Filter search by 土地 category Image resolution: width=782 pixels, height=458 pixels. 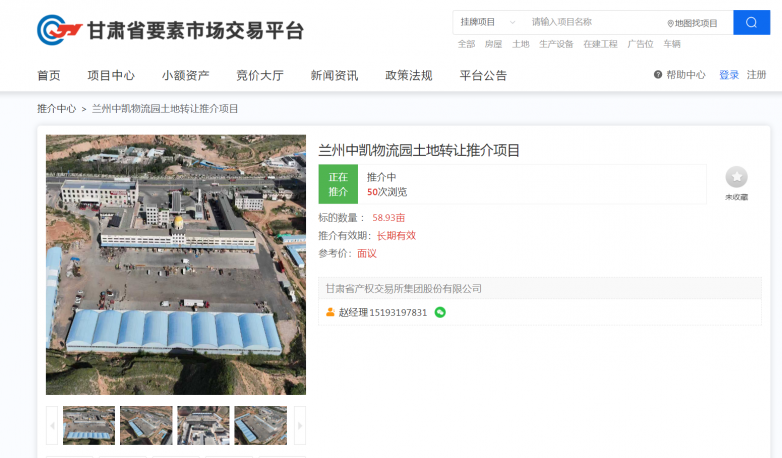(x=520, y=44)
